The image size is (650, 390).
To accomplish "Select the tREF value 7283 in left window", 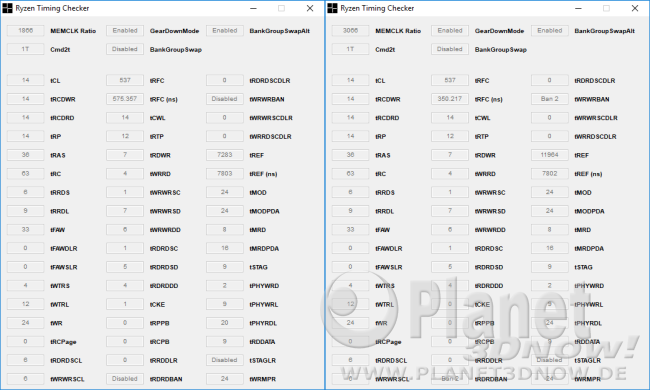I will pos(225,155).
